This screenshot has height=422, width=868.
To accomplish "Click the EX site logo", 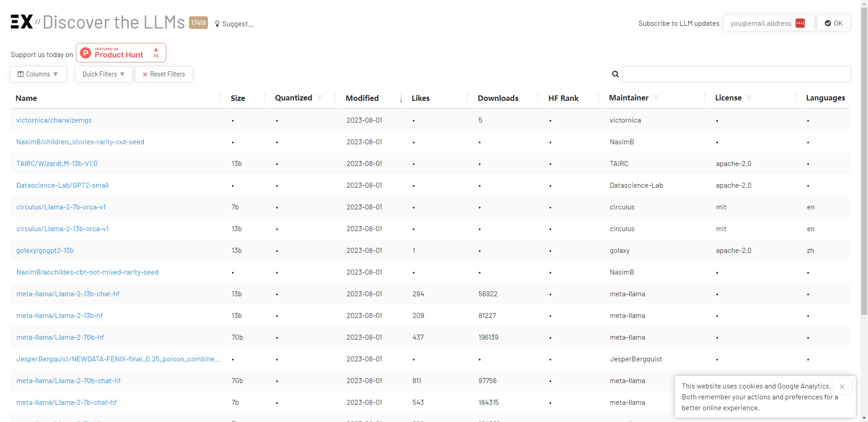I will coord(22,22).
